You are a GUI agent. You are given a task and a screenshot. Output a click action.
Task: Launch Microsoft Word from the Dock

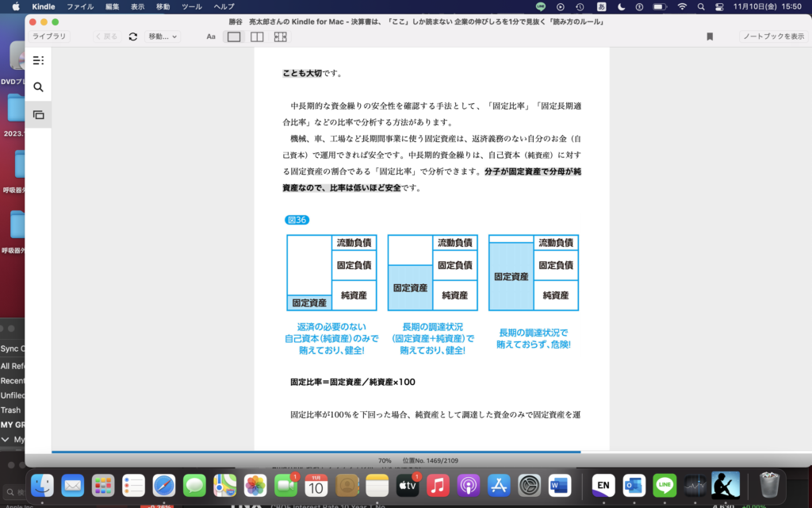point(560,485)
